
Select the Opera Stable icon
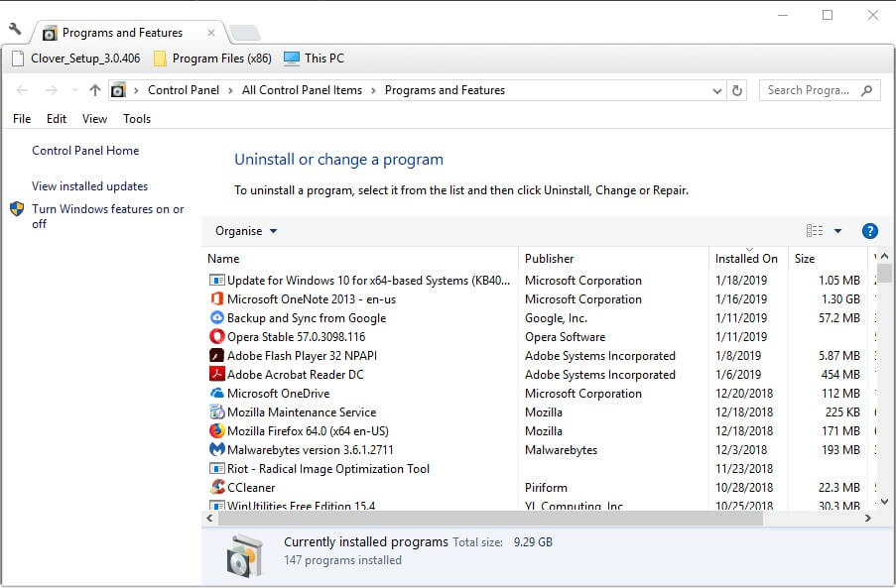click(217, 337)
